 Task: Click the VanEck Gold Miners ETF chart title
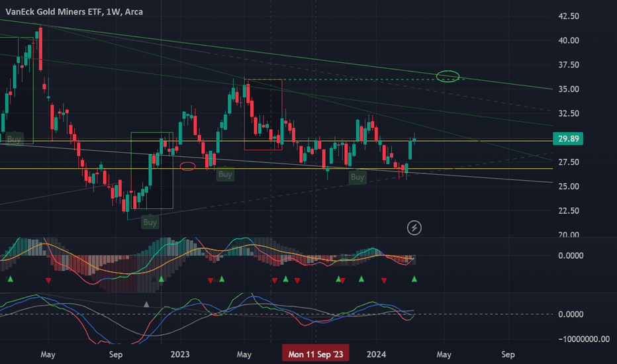click(74, 12)
